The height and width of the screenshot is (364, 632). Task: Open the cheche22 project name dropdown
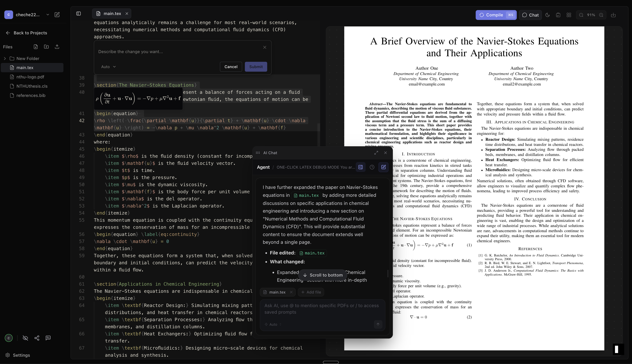coord(48,14)
